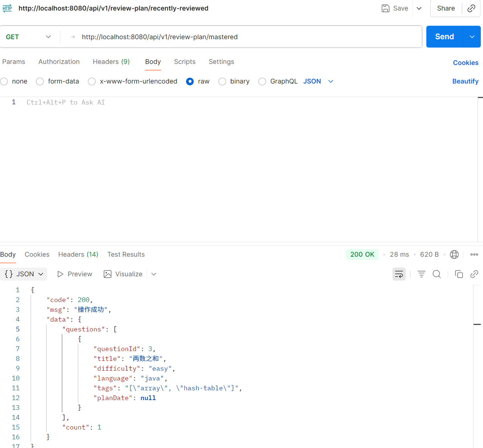Open the response JSON format dropdown
Image resolution: width=483 pixels, height=448 pixels.
[24, 274]
